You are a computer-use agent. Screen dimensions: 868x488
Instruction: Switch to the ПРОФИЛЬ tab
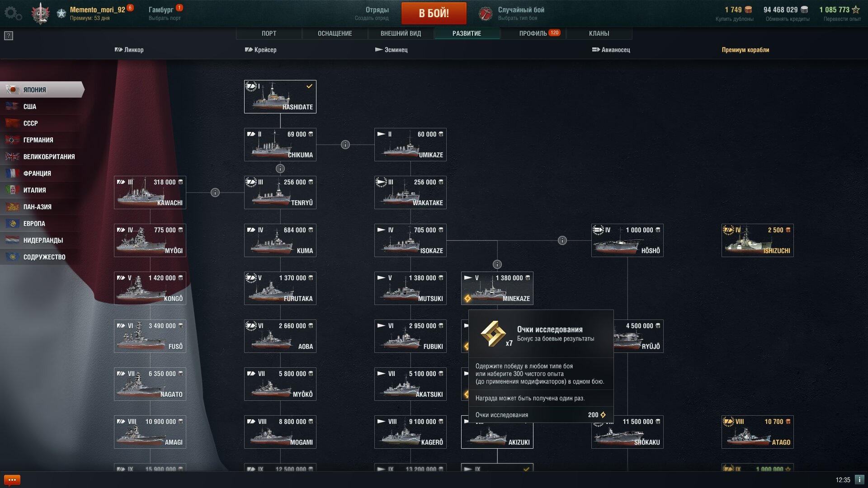point(533,33)
